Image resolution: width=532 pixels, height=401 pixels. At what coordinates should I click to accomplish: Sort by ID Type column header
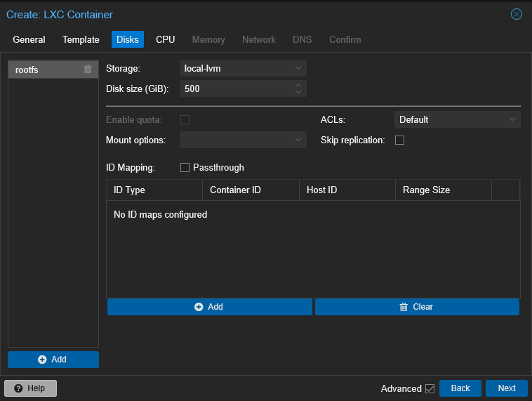pos(154,190)
